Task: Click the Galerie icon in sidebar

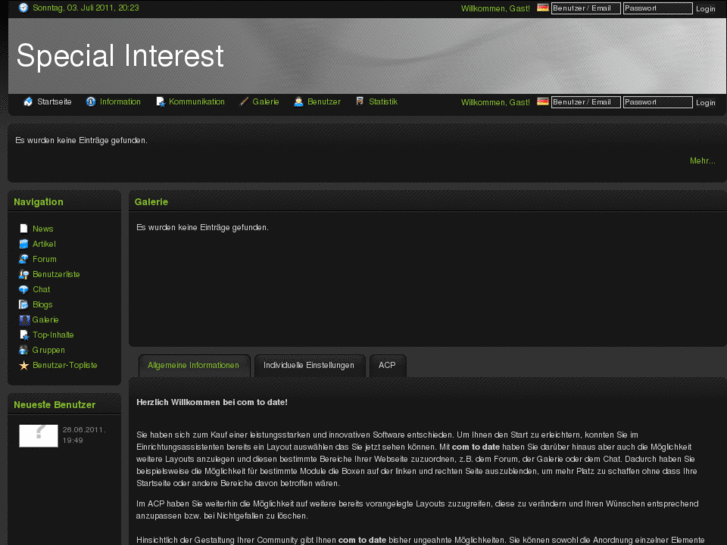Action: [x=24, y=320]
